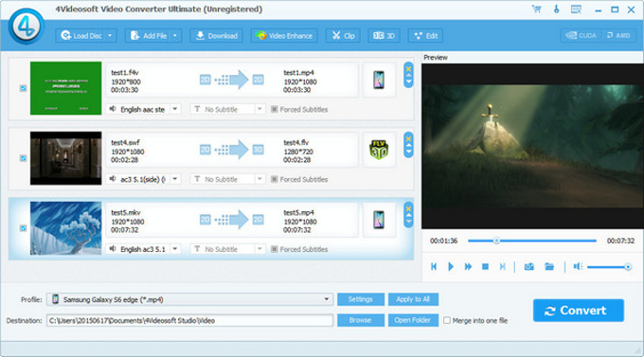The image size is (644, 357).
Task: Click the phone profile icon for test5.mp4
Action: pos(379,220)
